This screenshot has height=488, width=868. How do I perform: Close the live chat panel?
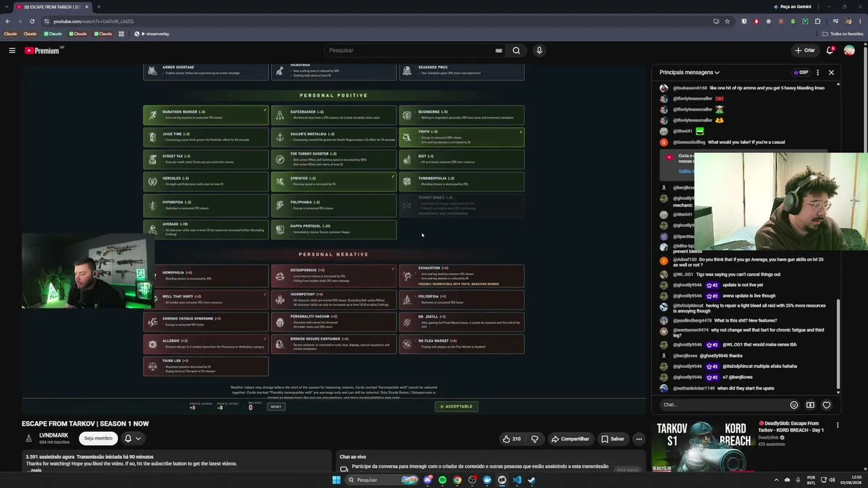tap(831, 73)
